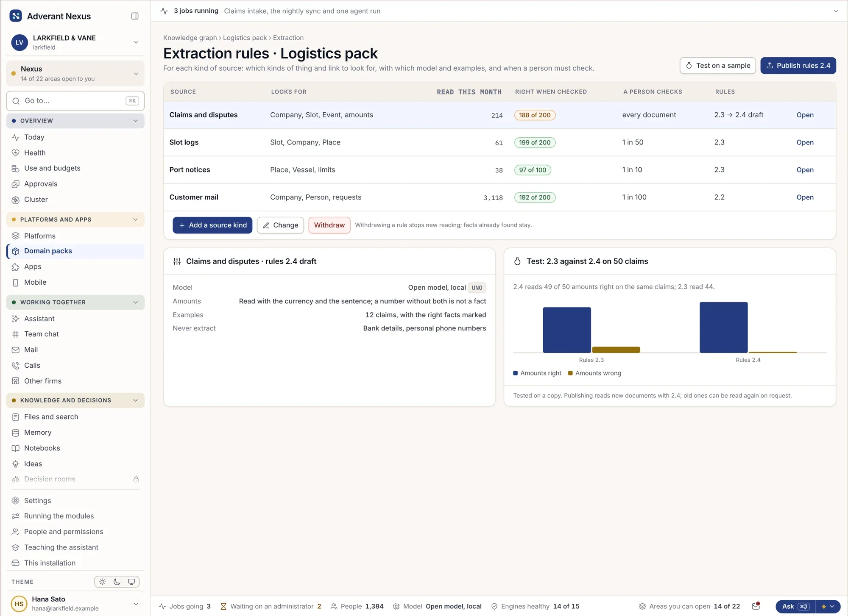Open People and permissions
Image resolution: width=848 pixels, height=616 pixels.
click(64, 532)
